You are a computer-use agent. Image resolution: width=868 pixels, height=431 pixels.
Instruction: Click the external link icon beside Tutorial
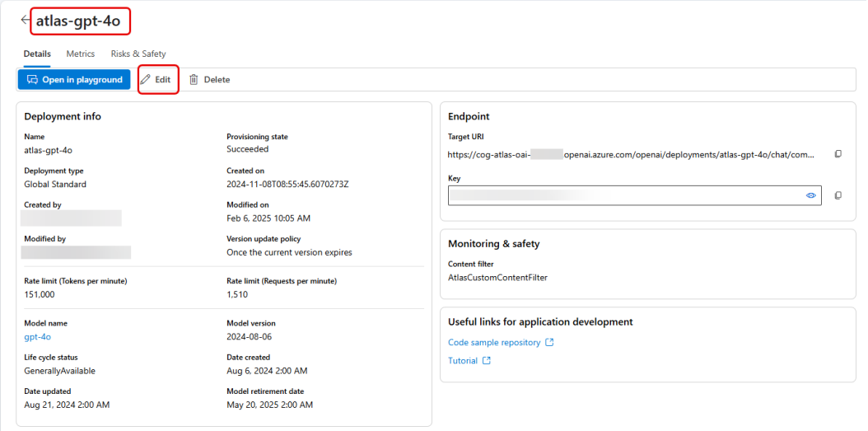(x=487, y=361)
